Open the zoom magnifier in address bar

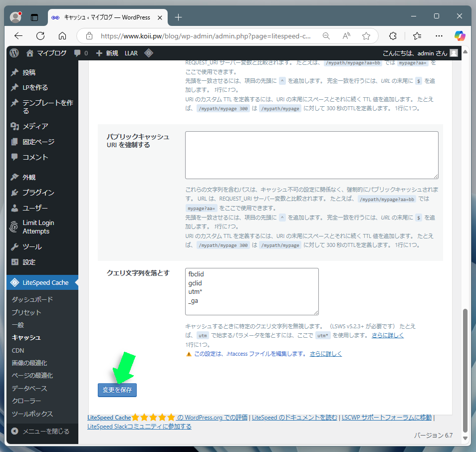(326, 36)
